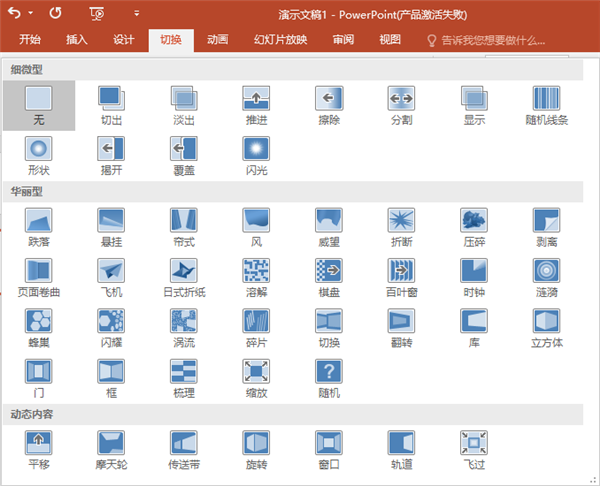Apply the 悬挂 drape transition
Image resolution: width=600 pixels, height=486 pixels.
point(111,227)
